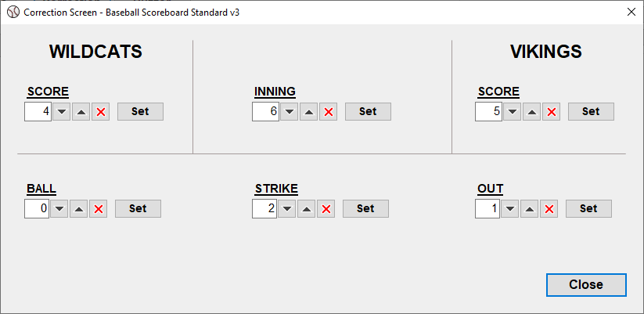The image size is (644, 314).
Task: Reset the Out count with red X
Action: point(549,209)
